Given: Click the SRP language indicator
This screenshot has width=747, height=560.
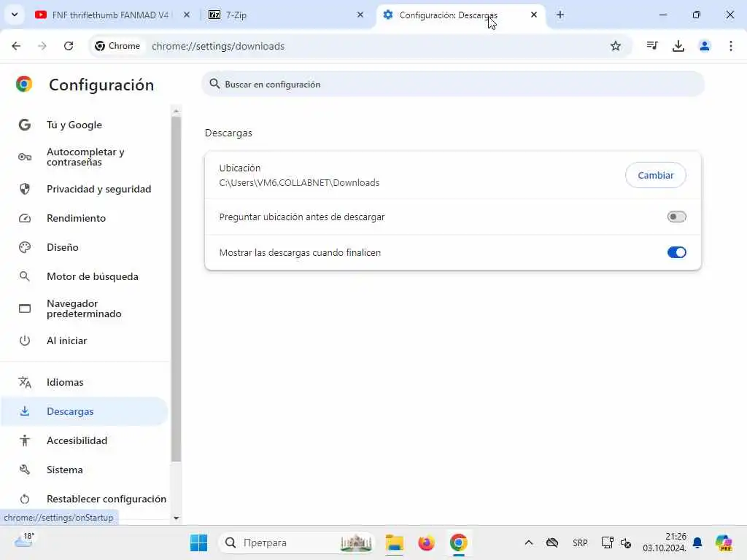Looking at the screenshot, I should [x=580, y=542].
